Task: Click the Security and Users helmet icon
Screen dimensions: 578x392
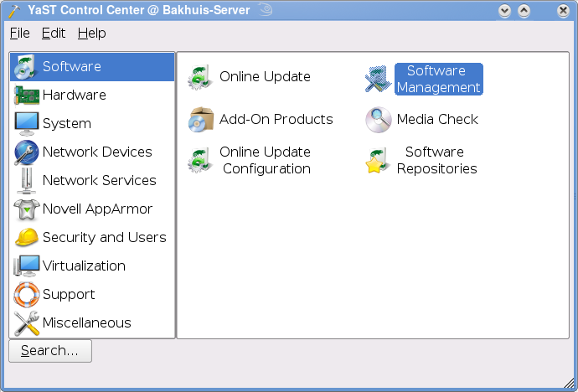Action: pos(27,237)
